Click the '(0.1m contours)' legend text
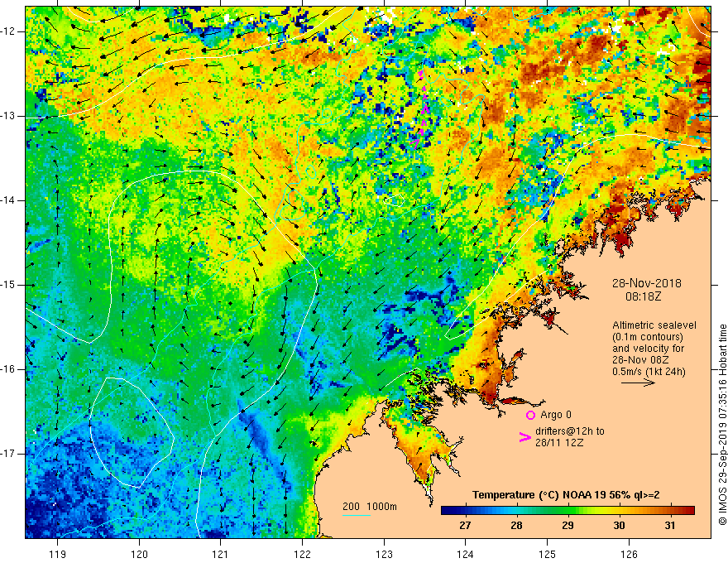Viewport: 728px width, 563px height. [x=647, y=337]
